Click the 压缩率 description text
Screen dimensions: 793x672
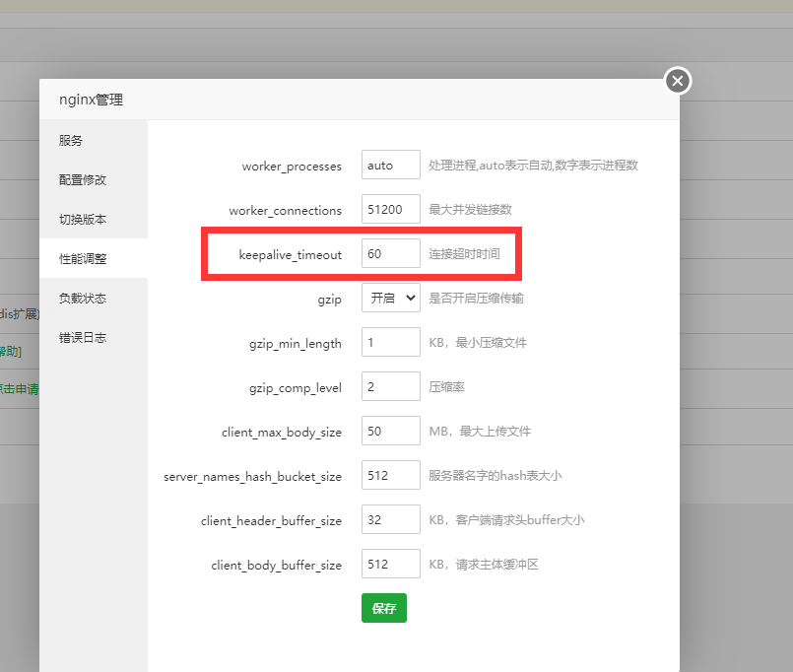[446, 387]
